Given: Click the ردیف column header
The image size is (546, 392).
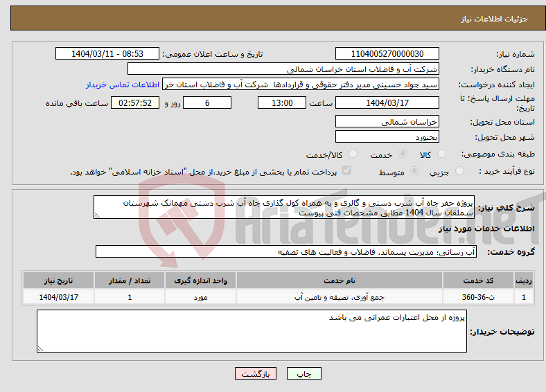Looking at the screenshot, I should [x=524, y=280].
